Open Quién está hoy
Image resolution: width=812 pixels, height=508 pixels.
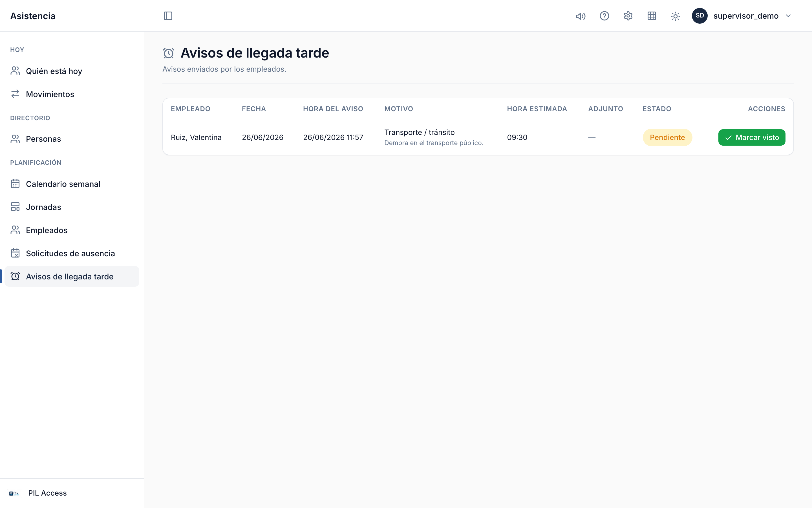click(x=72, y=71)
